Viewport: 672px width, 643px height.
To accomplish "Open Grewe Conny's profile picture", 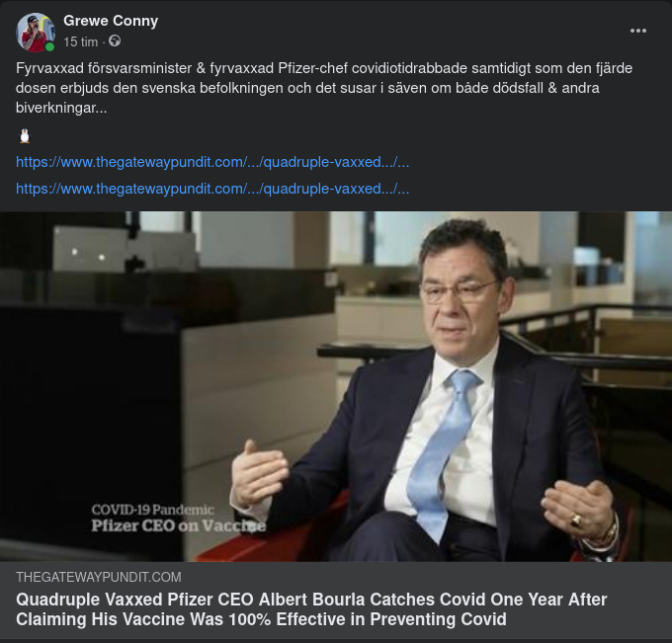I will pos(36,33).
